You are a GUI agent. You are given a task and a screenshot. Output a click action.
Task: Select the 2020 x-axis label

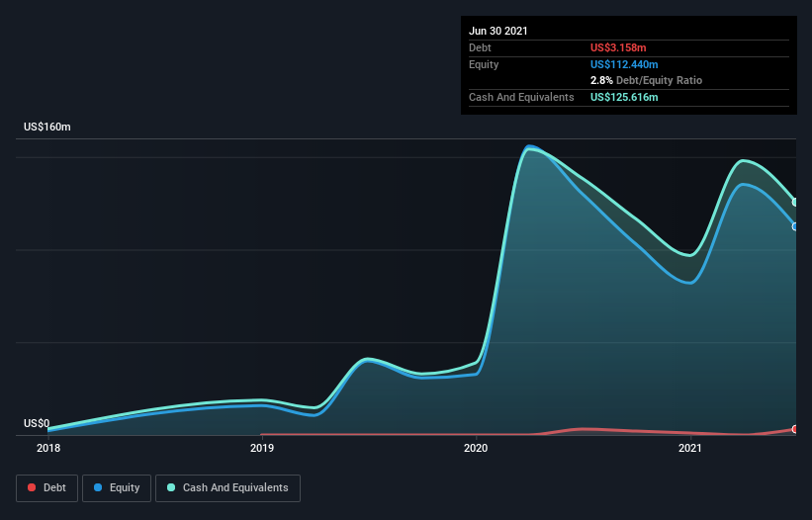[476, 448]
